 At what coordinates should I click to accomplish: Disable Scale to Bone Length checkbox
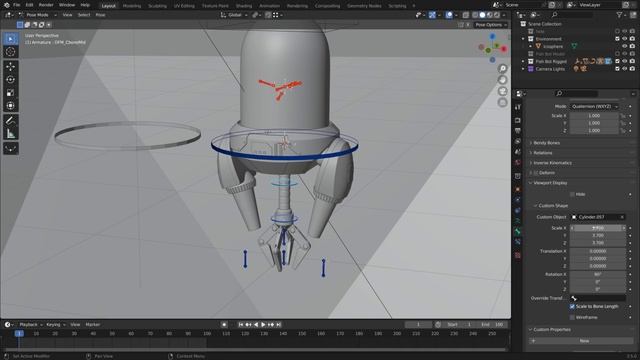point(572,306)
